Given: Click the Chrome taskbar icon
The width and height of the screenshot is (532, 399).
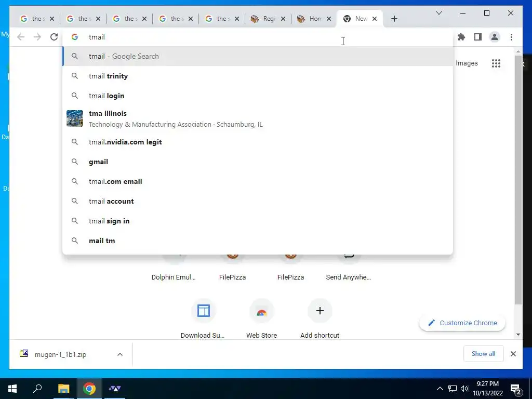Looking at the screenshot, I should (x=89, y=389).
